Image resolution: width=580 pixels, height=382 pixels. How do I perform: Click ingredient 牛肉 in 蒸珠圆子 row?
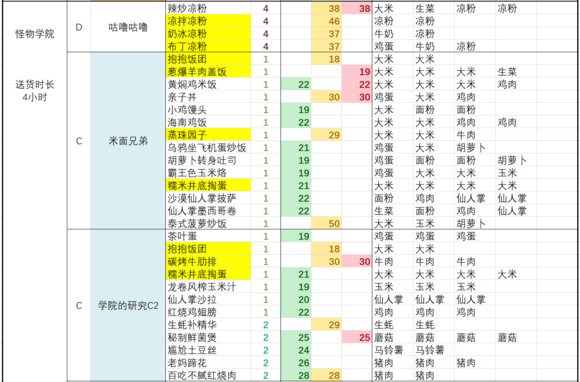pos(466,135)
